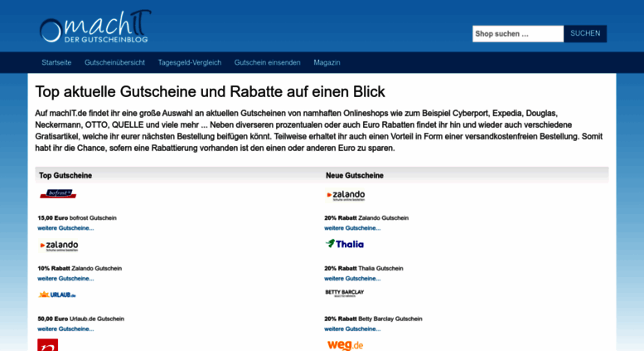Open weitere Gutscheine link under bofrost
644x351 pixels.
point(65,228)
